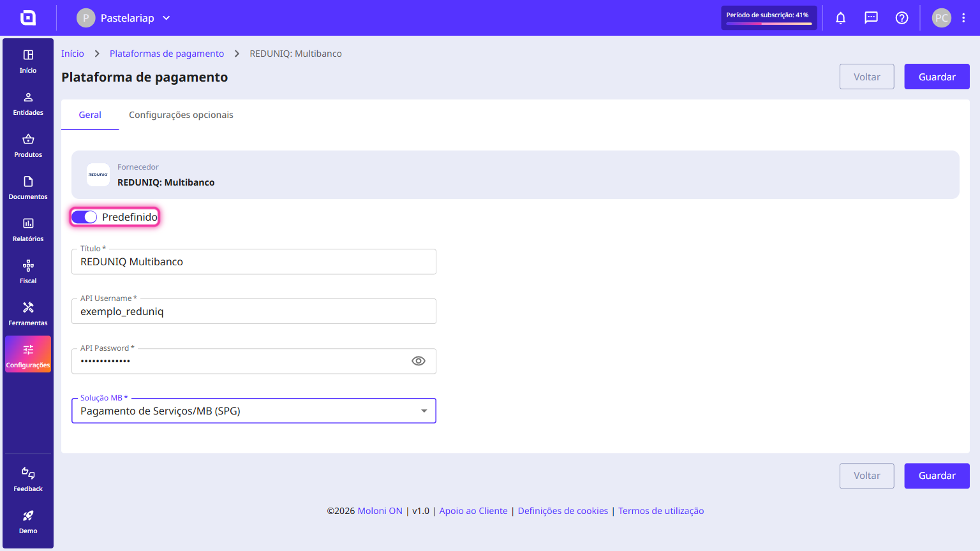This screenshot has width=980, height=551.
Task: Click the v1.0 version text
Action: point(421,511)
